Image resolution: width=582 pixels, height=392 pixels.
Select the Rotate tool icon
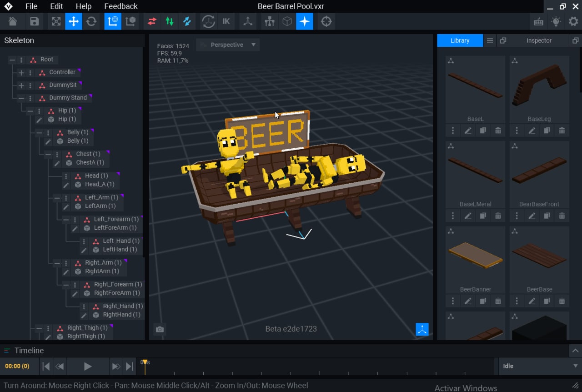(x=91, y=21)
